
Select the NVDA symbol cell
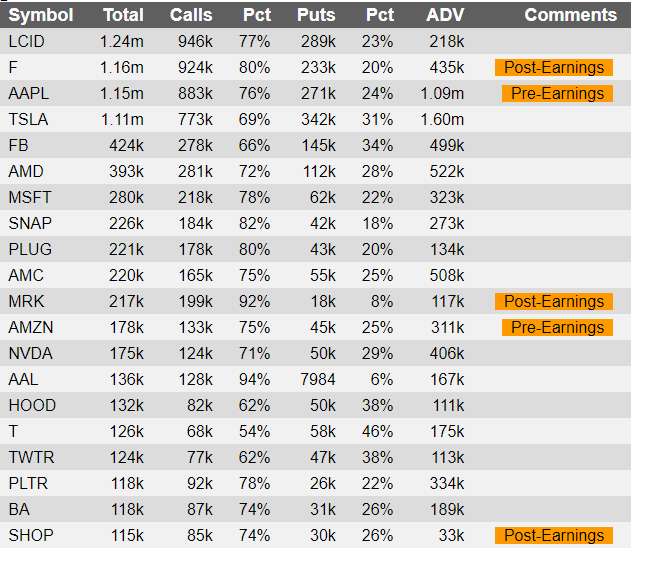point(30,354)
